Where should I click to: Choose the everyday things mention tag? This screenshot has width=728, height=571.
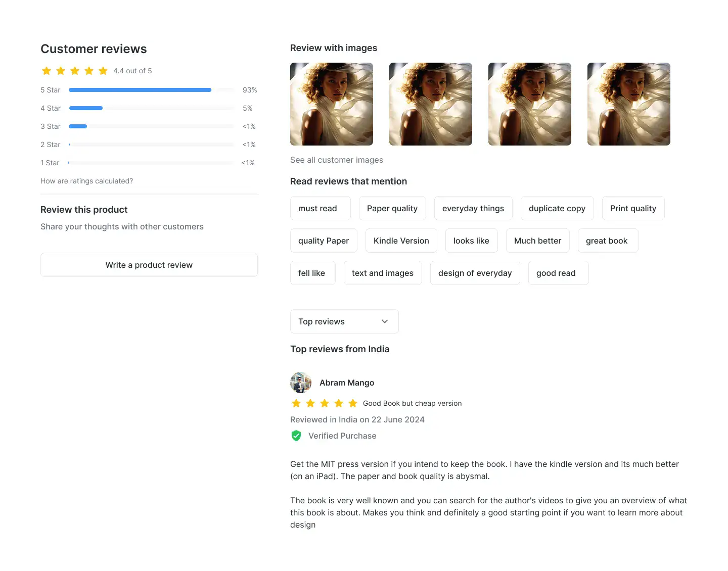tap(473, 208)
